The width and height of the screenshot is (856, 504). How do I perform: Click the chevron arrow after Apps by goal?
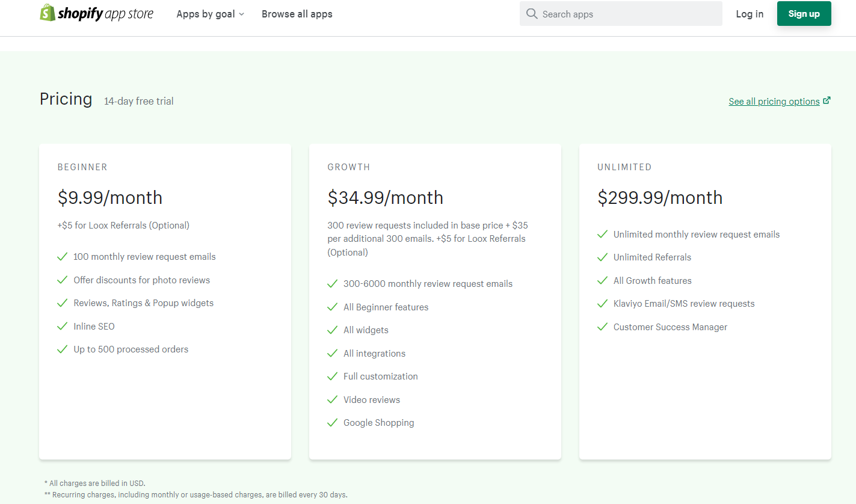[x=242, y=14]
